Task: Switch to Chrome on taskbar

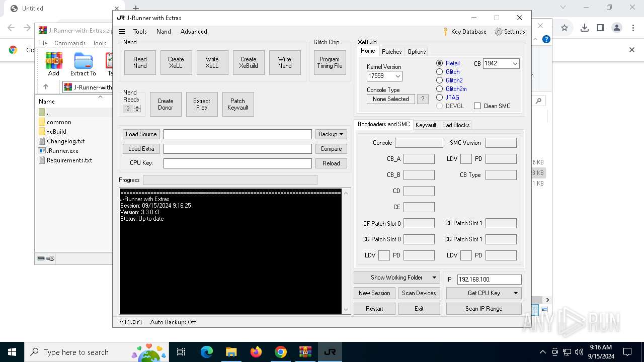Action: (281, 352)
